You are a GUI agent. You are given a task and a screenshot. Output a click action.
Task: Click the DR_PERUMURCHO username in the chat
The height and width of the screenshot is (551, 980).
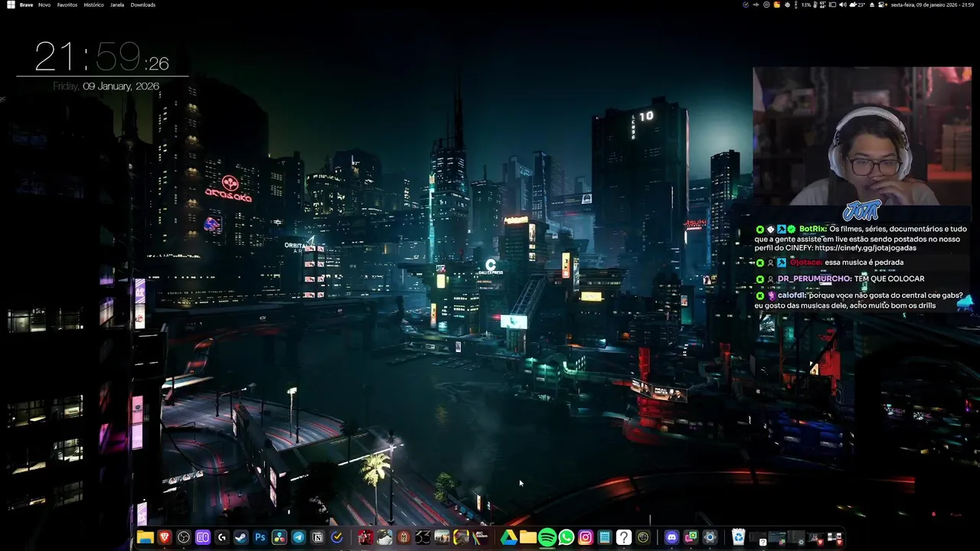pos(815,279)
